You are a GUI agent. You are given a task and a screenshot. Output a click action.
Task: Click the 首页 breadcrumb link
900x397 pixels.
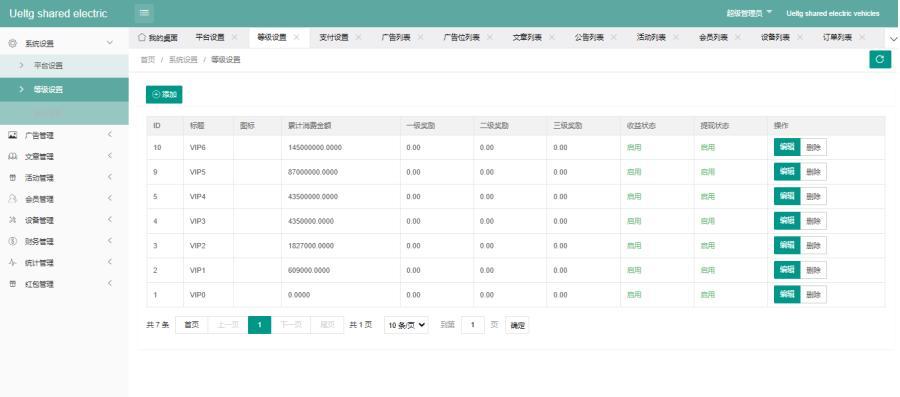148,60
